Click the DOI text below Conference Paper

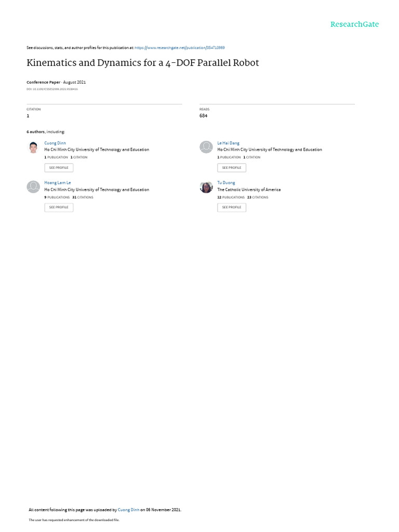pos(52,89)
